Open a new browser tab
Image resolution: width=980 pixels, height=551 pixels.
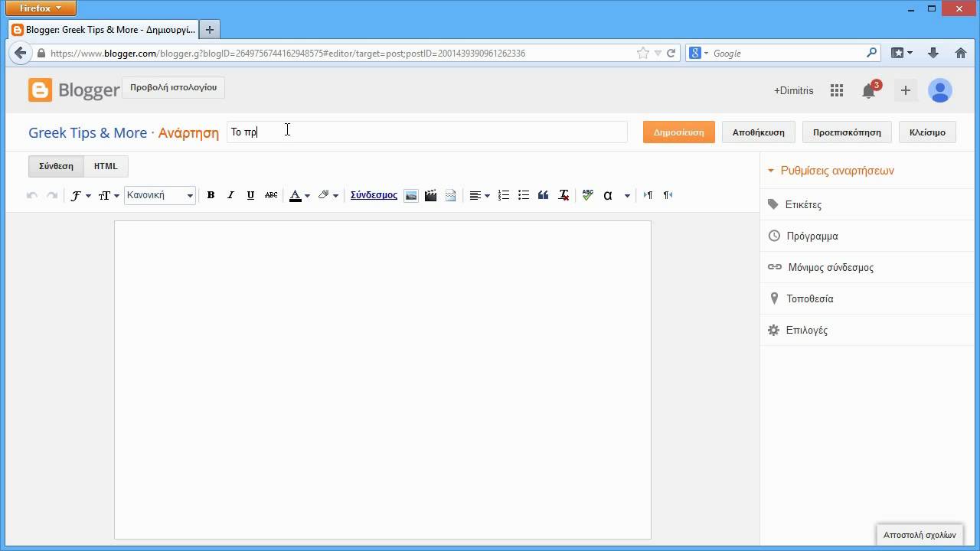pos(209,30)
